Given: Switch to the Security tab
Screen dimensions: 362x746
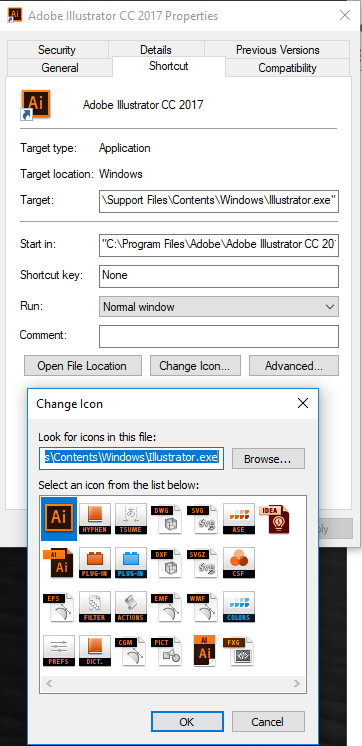Looking at the screenshot, I should tap(57, 49).
